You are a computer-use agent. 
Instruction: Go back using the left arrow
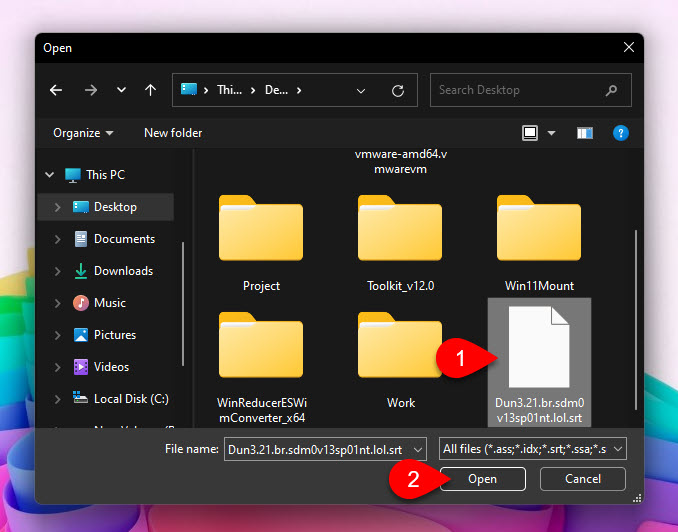tap(56, 90)
